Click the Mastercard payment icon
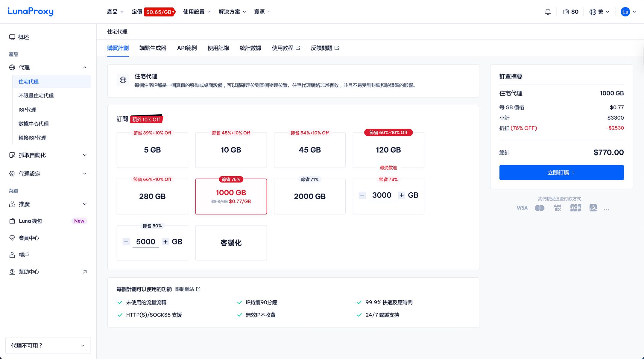Image resolution: width=644 pixels, height=359 pixels. pyautogui.click(x=540, y=208)
